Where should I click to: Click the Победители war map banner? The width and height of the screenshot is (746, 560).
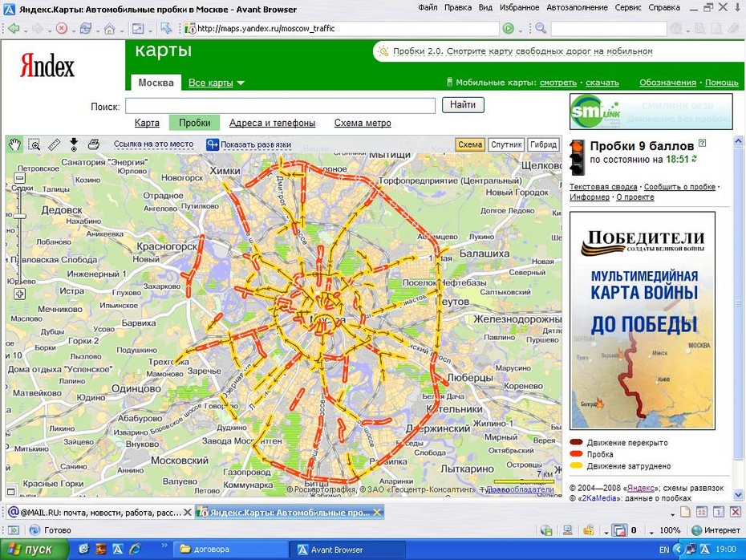coord(643,320)
